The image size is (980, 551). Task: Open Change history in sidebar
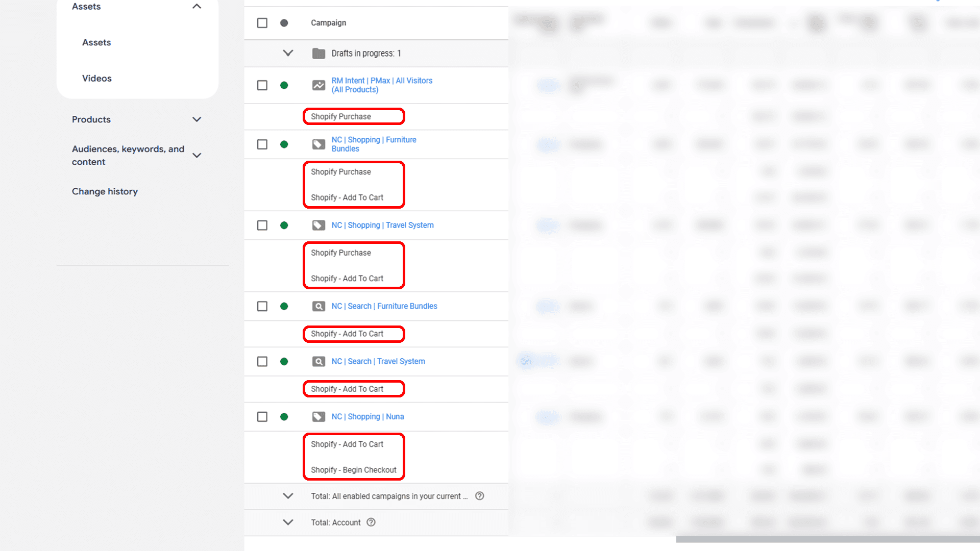click(x=105, y=191)
